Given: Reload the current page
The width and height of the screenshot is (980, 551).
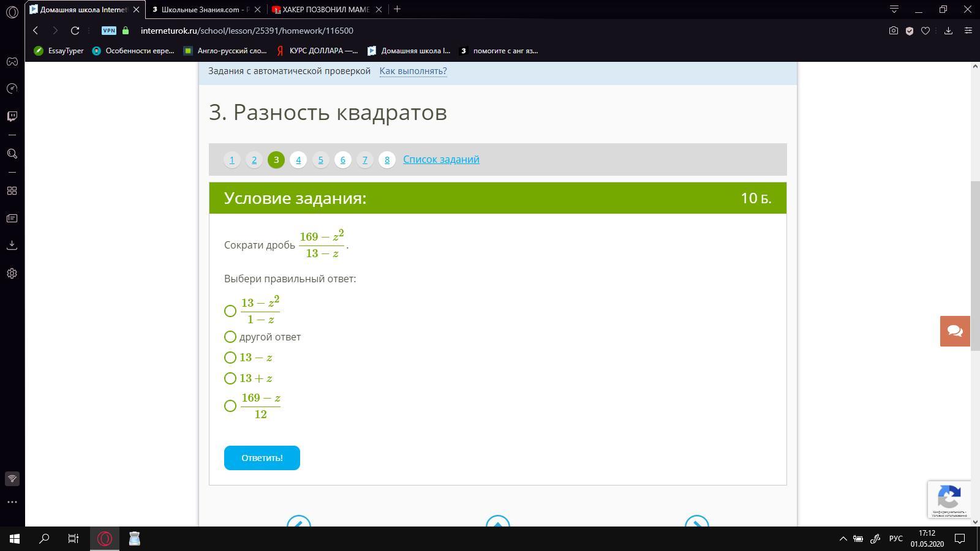Looking at the screenshot, I should click(x=75, y=31).
